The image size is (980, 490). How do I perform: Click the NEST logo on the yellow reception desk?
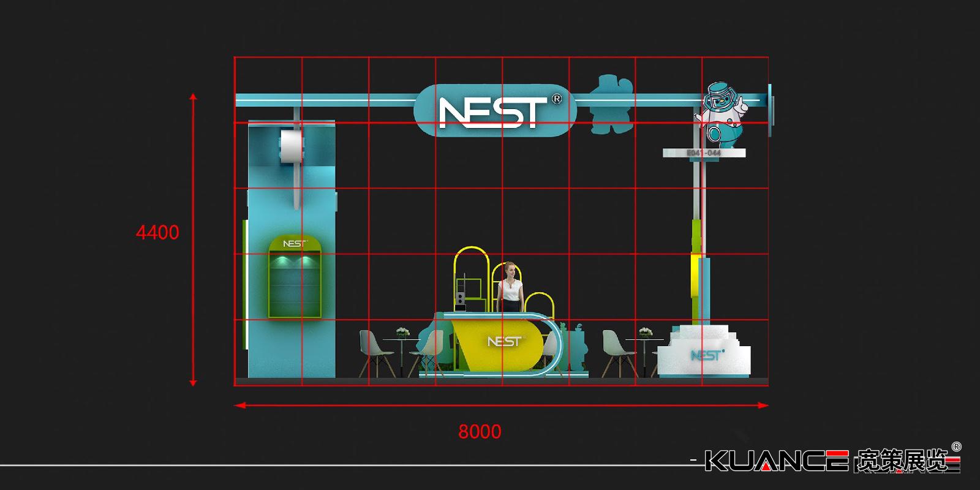point(504,341)
